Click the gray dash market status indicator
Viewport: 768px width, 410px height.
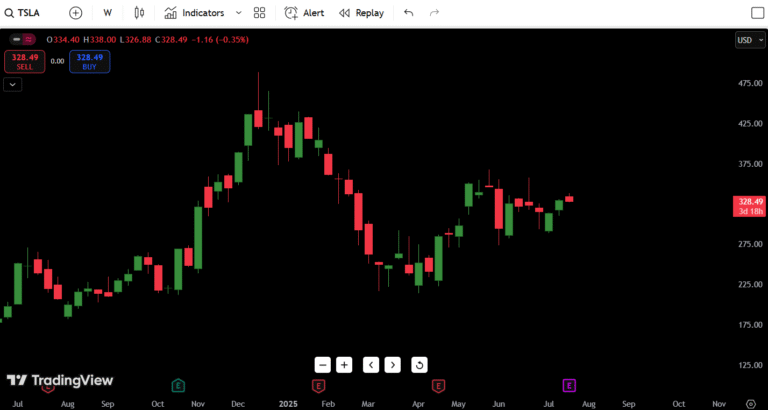click(x=17, y=40)
